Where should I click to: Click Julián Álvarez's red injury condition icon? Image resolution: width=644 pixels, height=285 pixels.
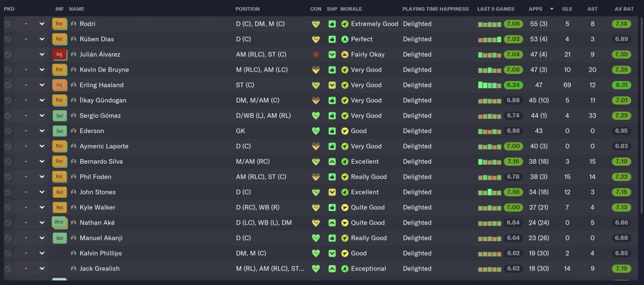(x=316, y=54)
